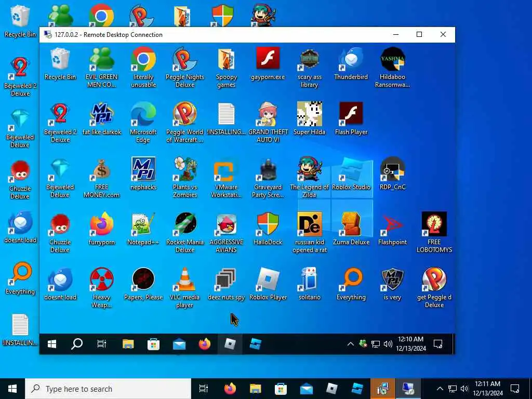Open the solitario cards icon
The height and width of the screenshot is (399, 532).
tap(309, 279)
